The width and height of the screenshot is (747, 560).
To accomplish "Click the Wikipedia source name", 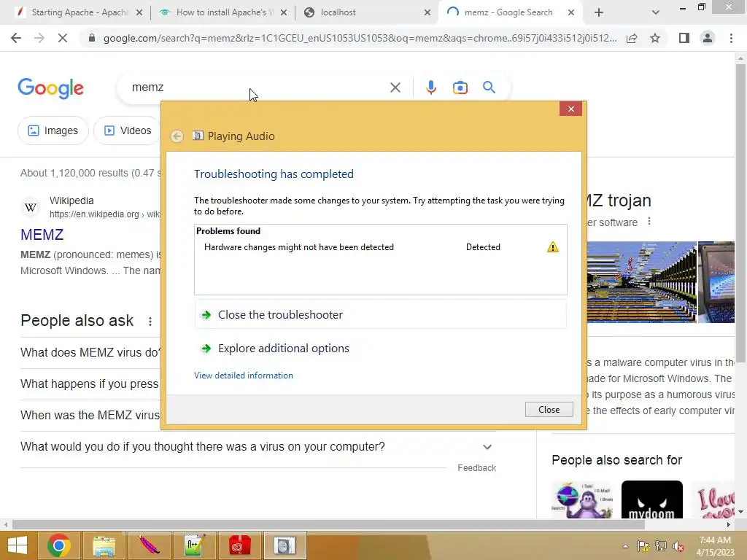I will point(71,201).
